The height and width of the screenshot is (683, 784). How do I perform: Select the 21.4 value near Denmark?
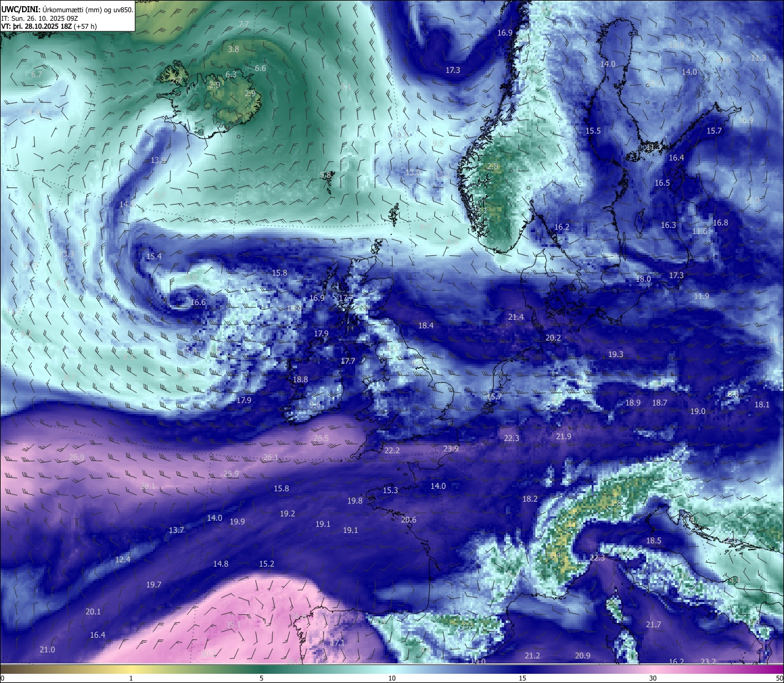pos(516,317)
